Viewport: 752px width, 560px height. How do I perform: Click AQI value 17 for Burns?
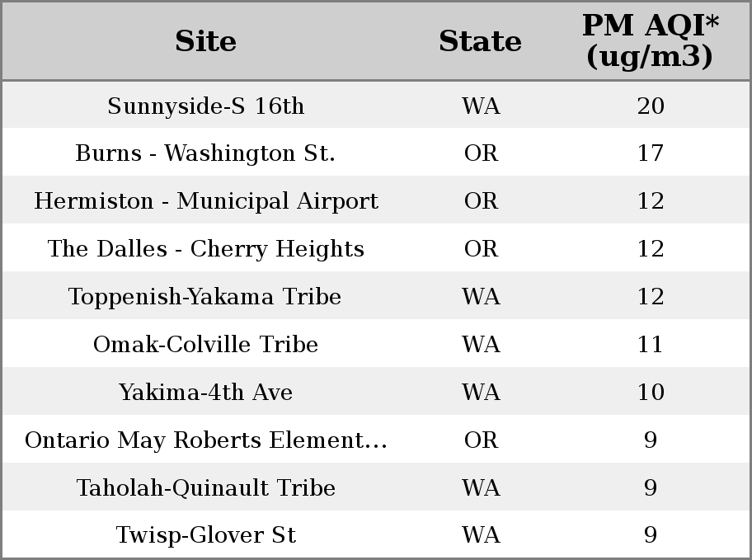[x=651, y=153]
